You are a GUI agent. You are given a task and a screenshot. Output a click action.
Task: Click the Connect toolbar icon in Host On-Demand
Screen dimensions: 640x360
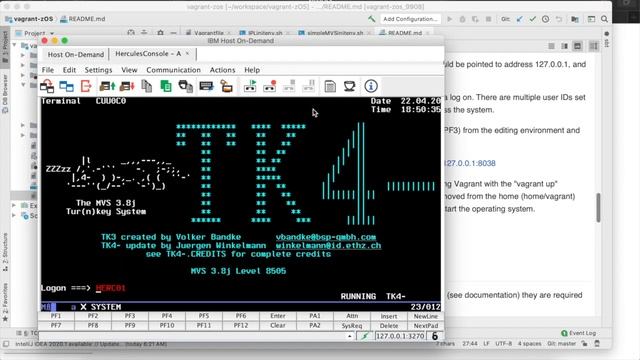coord(47,86)
